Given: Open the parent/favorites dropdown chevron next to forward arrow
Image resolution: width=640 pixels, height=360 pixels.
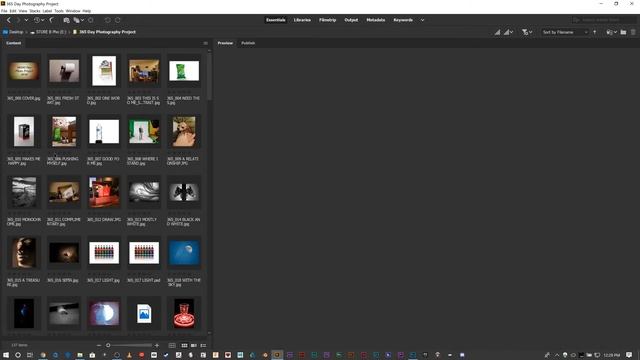Looking at the screenshot, I should [x=26, y=20].
